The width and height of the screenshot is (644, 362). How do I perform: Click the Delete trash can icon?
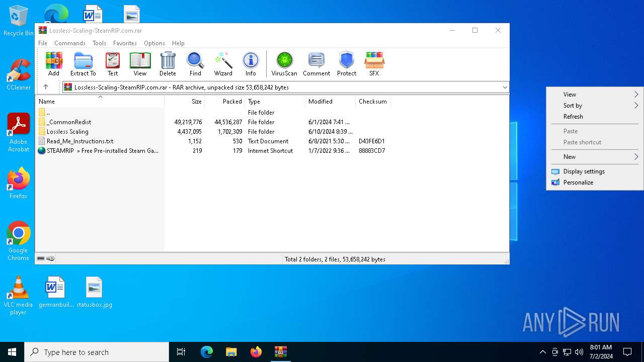click(168, 64)
